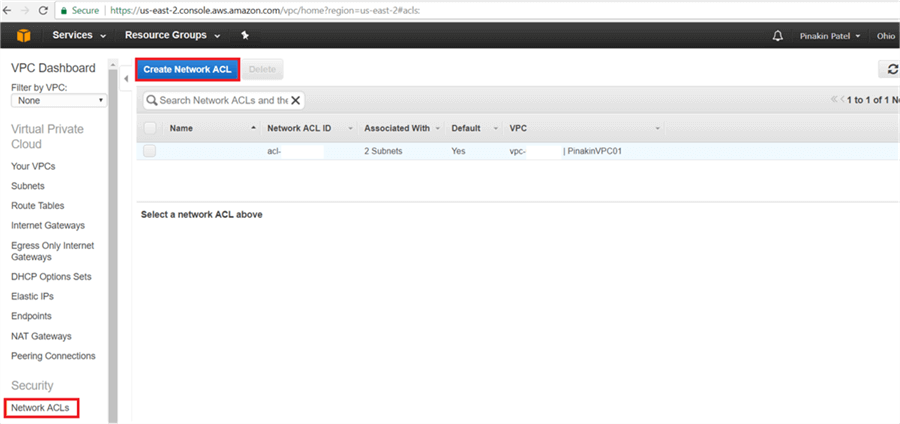Screen dimensions: 900x424
Task: Click the browser address bar URL
Action: tap(267, 10)
